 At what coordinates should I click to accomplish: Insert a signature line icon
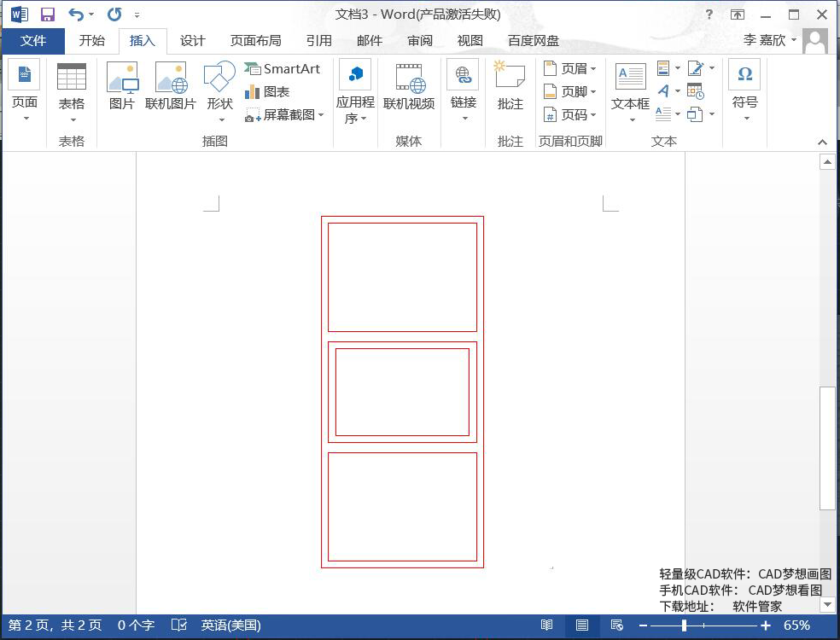coord(701,68)
